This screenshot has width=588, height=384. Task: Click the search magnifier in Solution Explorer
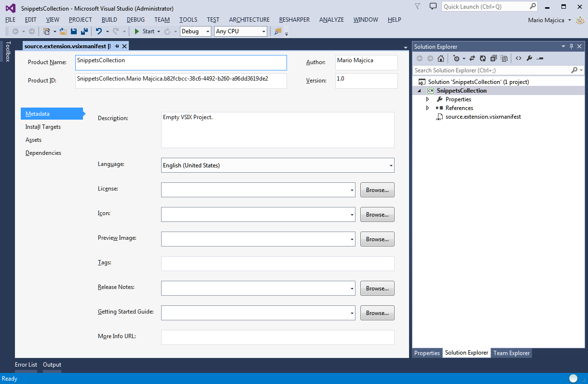574,70
